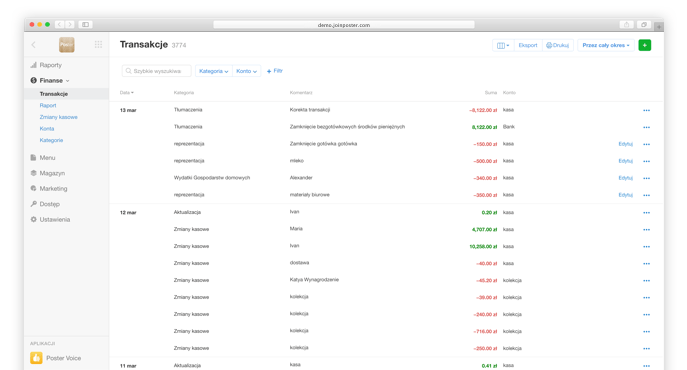Click the green add transaction button
The height and width of the screenshot is (370, 687).
[645, 45]
